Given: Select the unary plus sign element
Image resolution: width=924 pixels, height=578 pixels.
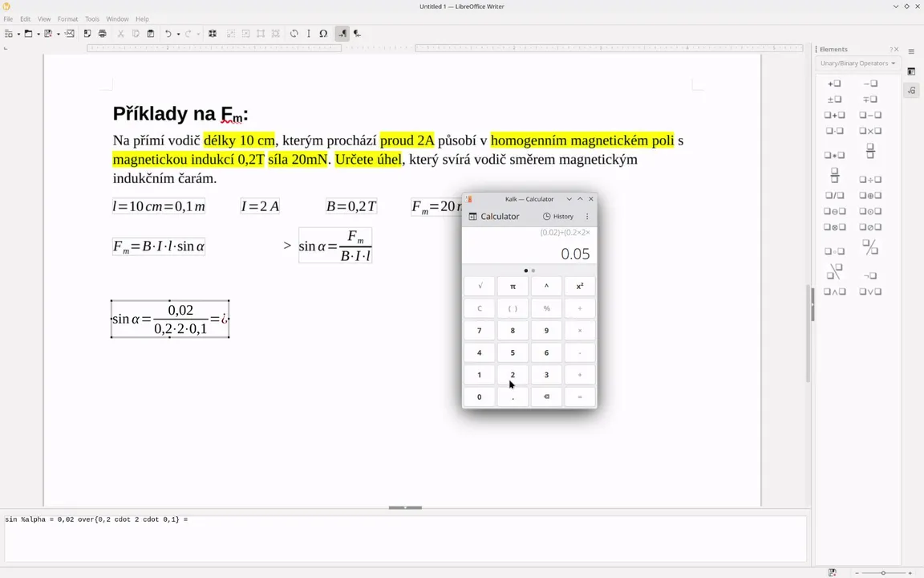Looking at the screenshot, I should [x=834, y=83].
